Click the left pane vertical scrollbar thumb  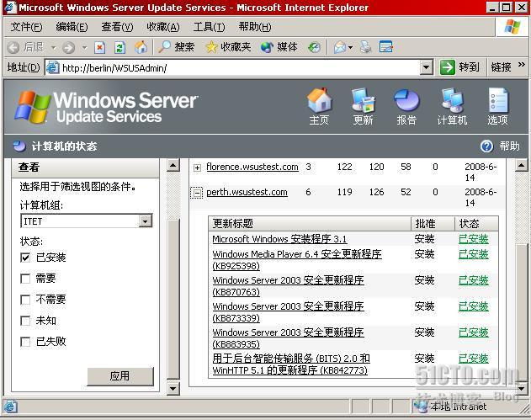tap(173, 299)
